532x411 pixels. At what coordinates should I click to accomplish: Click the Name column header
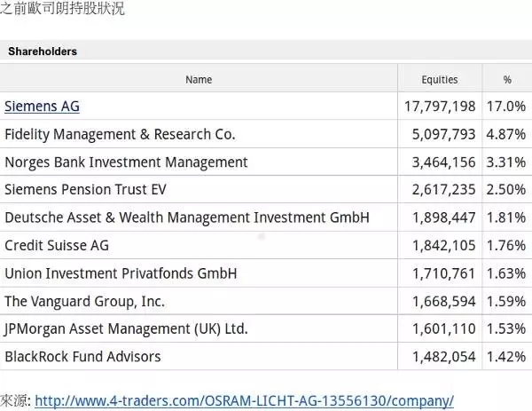[x=199, y=80]
